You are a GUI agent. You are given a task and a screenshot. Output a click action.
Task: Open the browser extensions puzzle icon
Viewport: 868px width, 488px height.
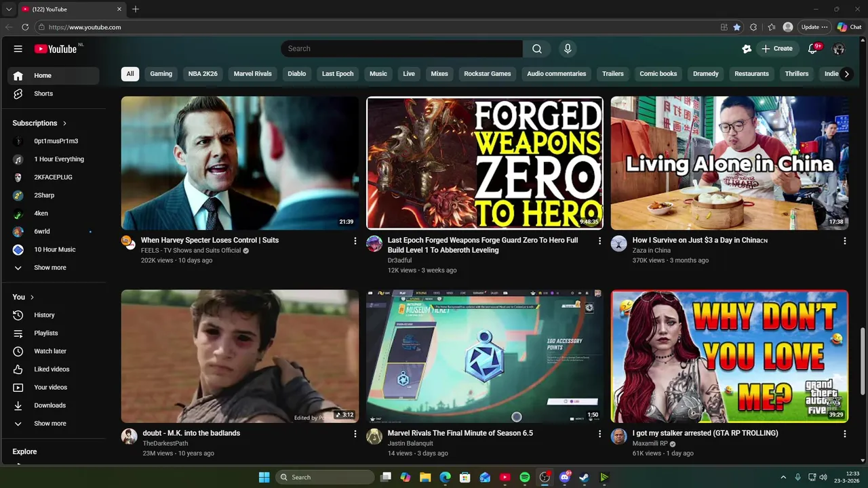pyautogui.click(x=753, y=27)
